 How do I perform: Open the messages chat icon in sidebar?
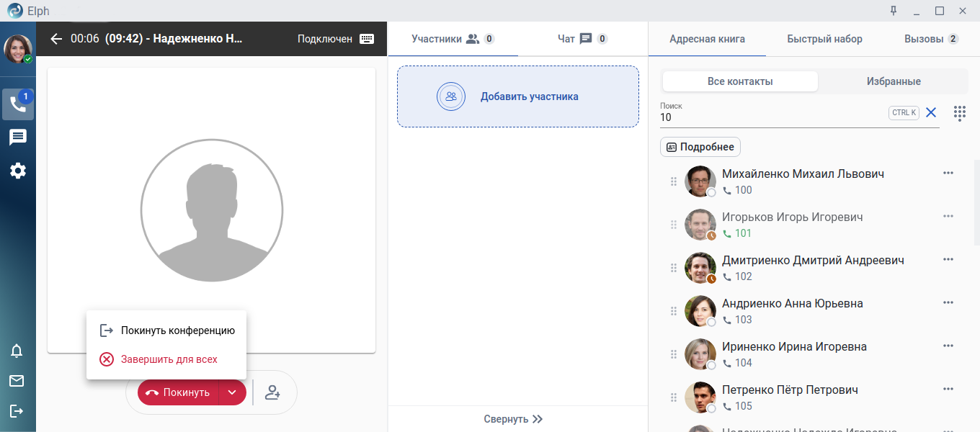coord(18,138)
